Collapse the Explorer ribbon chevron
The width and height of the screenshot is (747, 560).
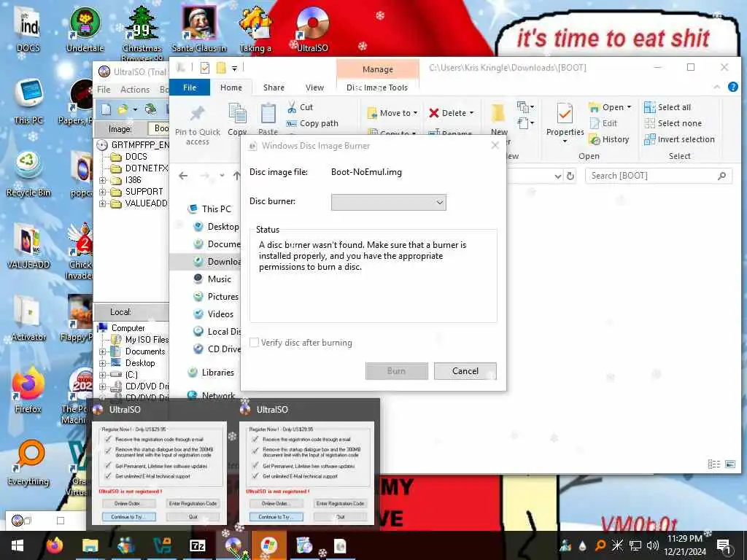[717, 87]
